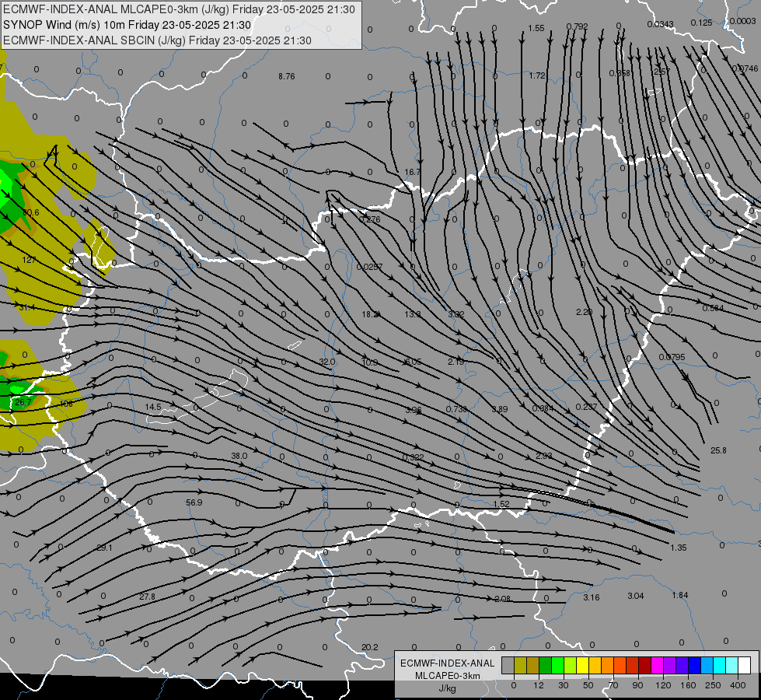Viewport: 761px width, 700px height.
Task: Click the title line 'ECMWF-INDEX-ANAL MLCAPE0-3km (J/kg) Friday'
Action: pyautogui.click(x=179, y=9)
